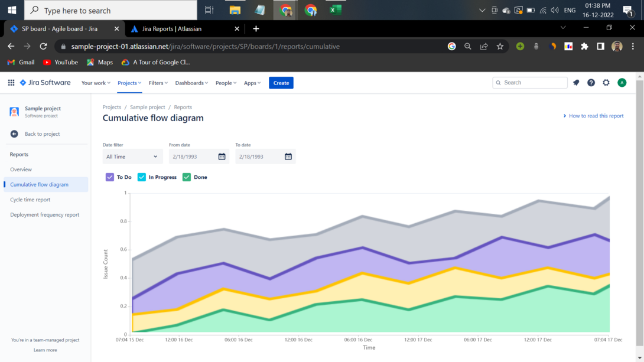Open the How to read this report link
The width and height of the screenshot is (644, 362).
pos(596,116)
